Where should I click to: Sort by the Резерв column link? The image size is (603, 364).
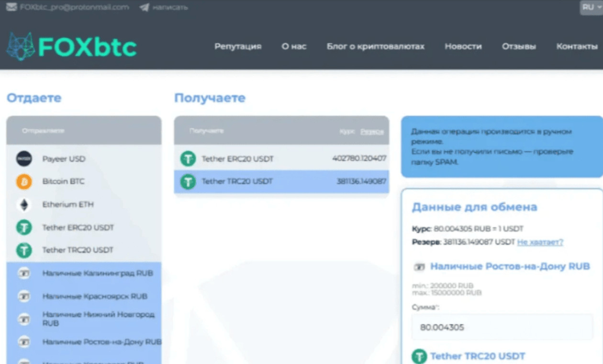(x=372, y=131)
